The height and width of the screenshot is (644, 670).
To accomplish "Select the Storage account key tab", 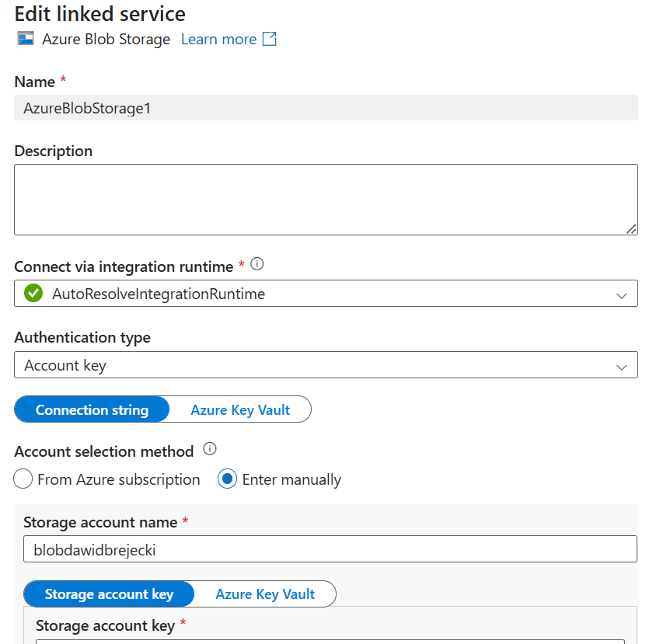I will [109, 594].
